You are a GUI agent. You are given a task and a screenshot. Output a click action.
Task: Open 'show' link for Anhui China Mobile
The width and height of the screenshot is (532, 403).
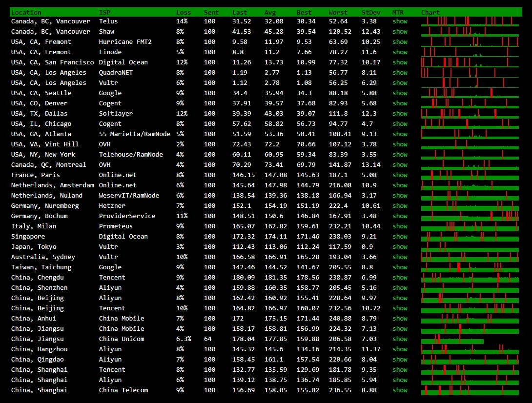point(400,319)
